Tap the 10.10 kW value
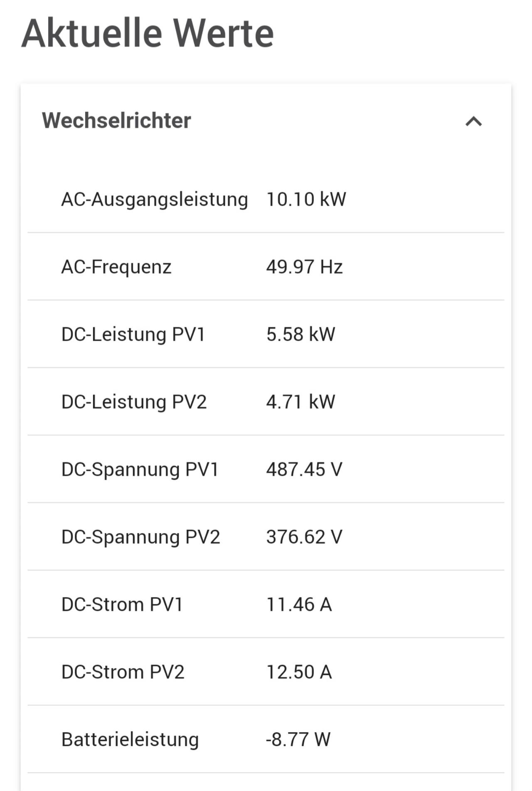The image size is (532, 791). [x=306, y=199]
